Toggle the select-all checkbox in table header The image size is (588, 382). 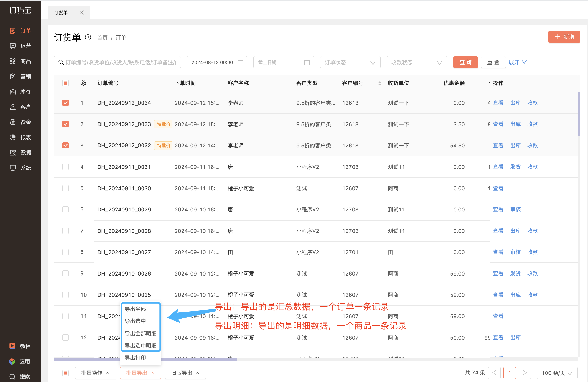[x=66, y=83]
